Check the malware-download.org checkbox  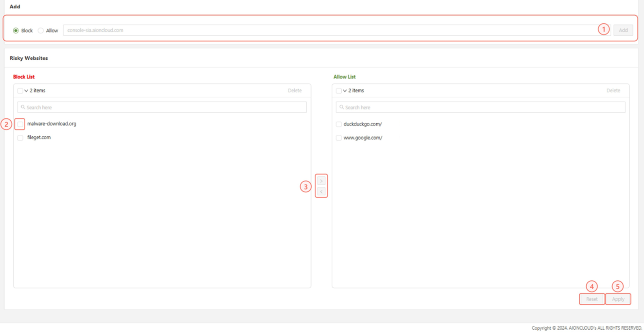[20, 124]
